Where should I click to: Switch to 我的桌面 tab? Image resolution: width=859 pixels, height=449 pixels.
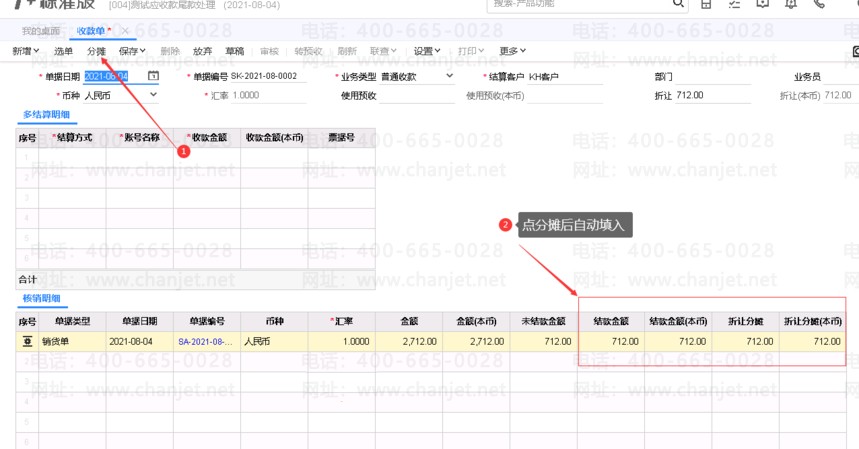click(41, 31)
